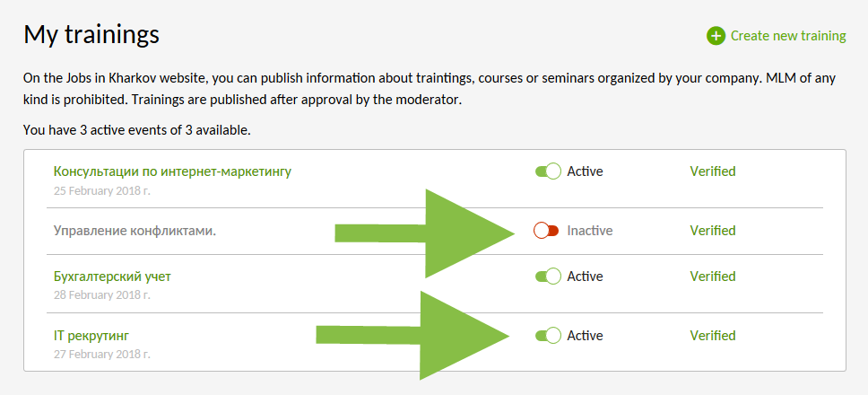Click Verified status for Бухгалтерский учет

click(713, 276)
